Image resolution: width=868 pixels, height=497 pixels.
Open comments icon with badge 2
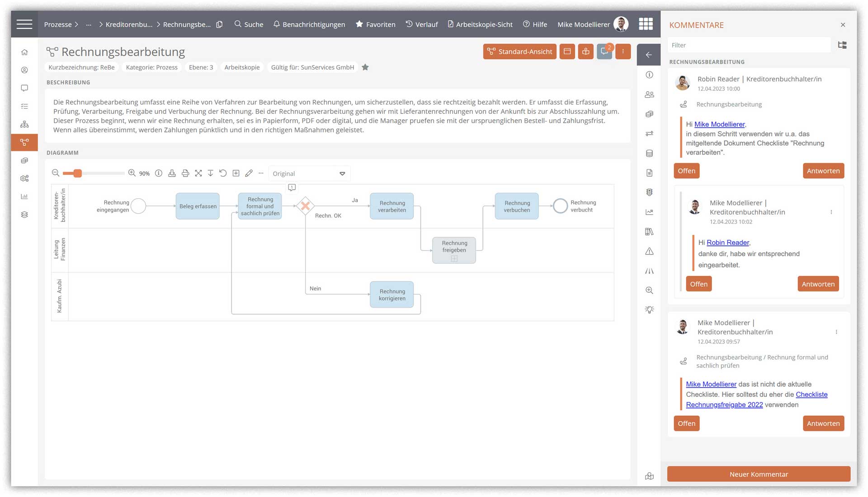pos(604,52)
